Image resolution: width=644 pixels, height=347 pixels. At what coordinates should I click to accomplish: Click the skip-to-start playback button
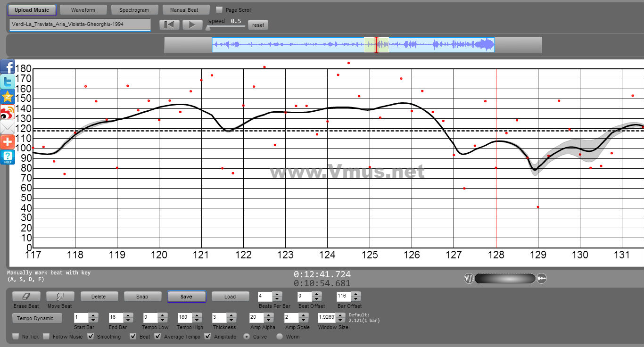(x=169, y=25)
